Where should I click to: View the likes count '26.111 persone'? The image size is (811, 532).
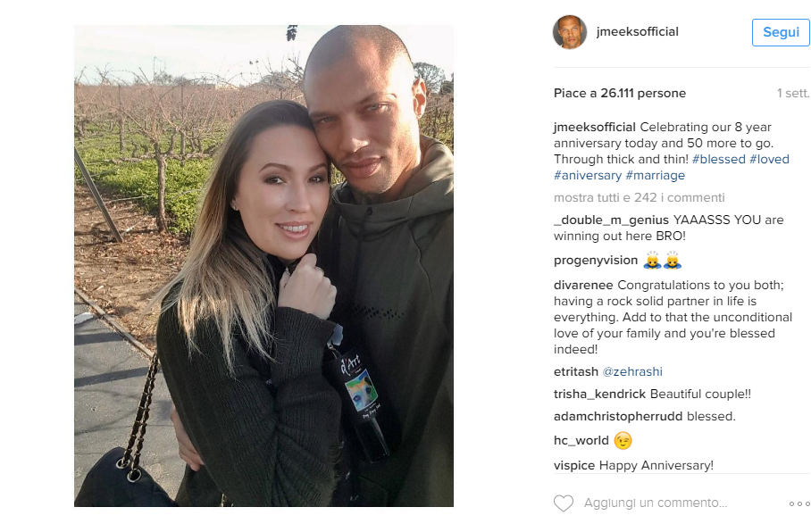[x=643, y=93]
